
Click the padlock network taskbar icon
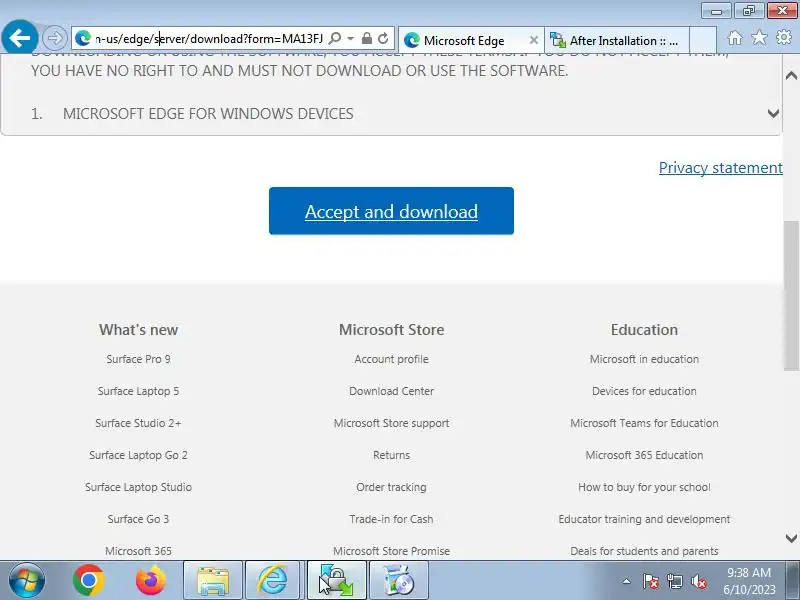tap(336, 581)
